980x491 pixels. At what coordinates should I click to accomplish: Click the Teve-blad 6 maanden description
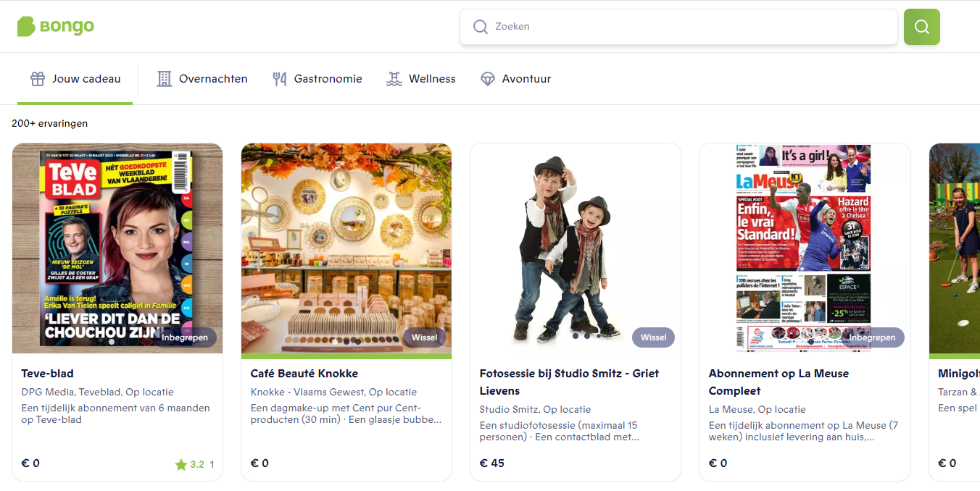[x=116, y=414]
